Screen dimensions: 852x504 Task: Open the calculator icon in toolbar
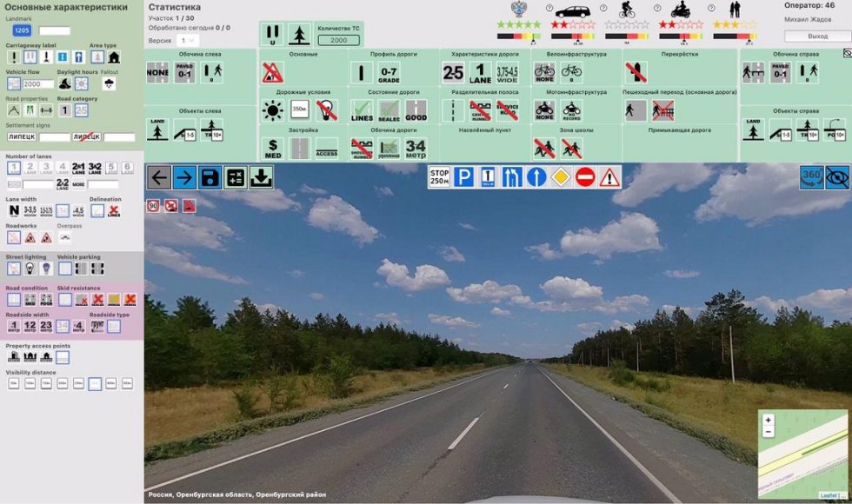pos(235,177)
